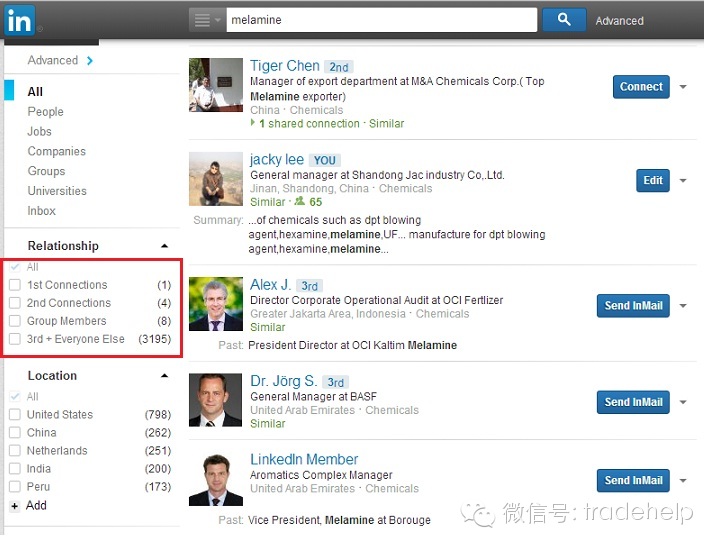
Task: Open dropdown arrow beside the Edit button
Action: tap(683, 181)
